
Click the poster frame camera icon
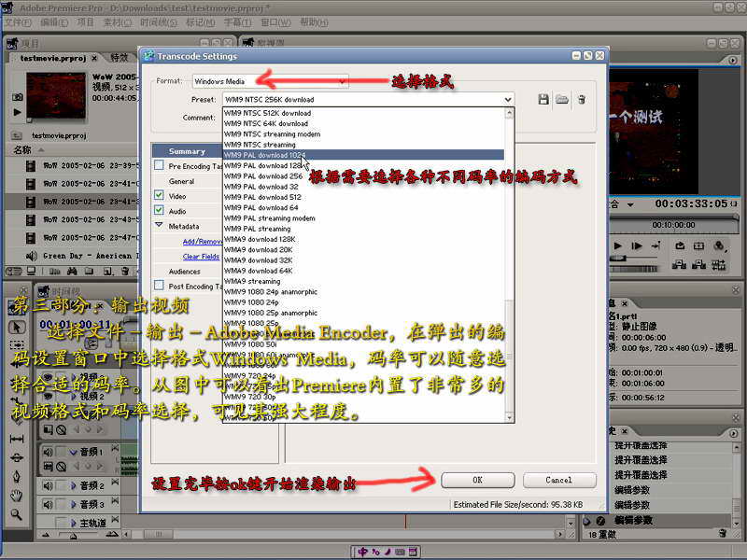click(17, 97)
